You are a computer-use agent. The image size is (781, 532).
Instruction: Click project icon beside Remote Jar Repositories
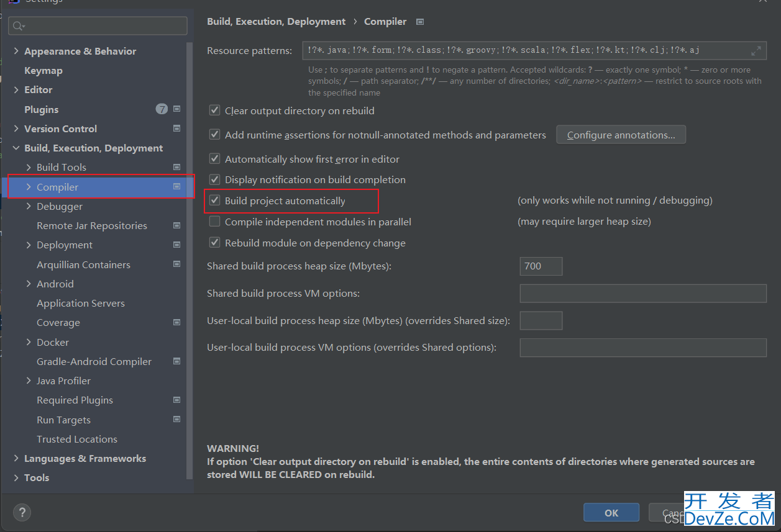pos(176,225)
